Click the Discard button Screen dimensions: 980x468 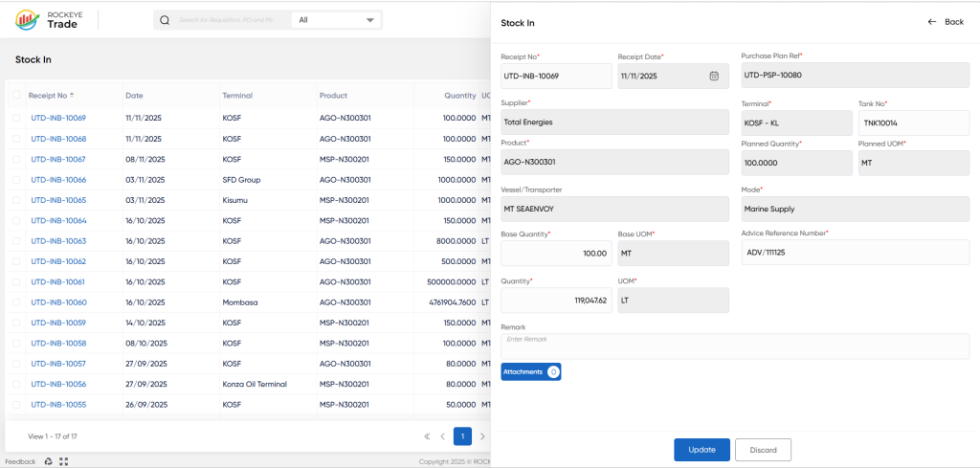tap(763, 450)
